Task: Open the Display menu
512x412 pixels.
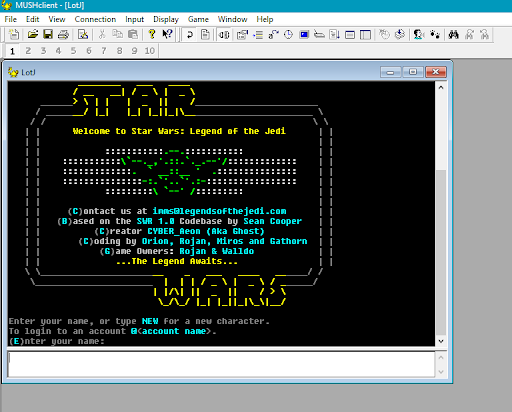Action: tap(166, 19)
